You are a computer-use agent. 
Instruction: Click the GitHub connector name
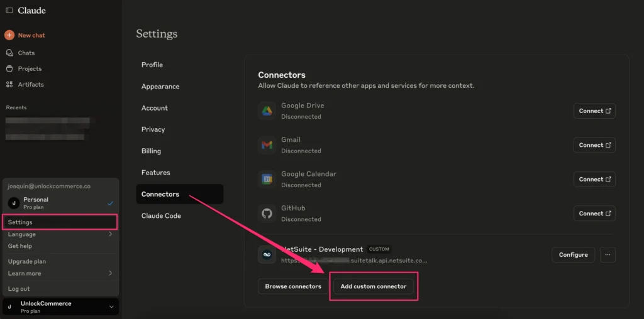tap(293, 208)
